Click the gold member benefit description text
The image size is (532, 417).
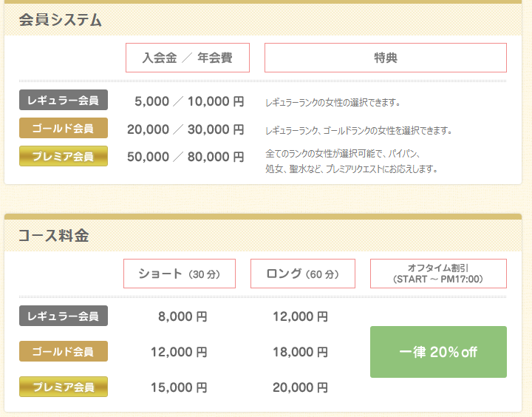click(358, 130)
